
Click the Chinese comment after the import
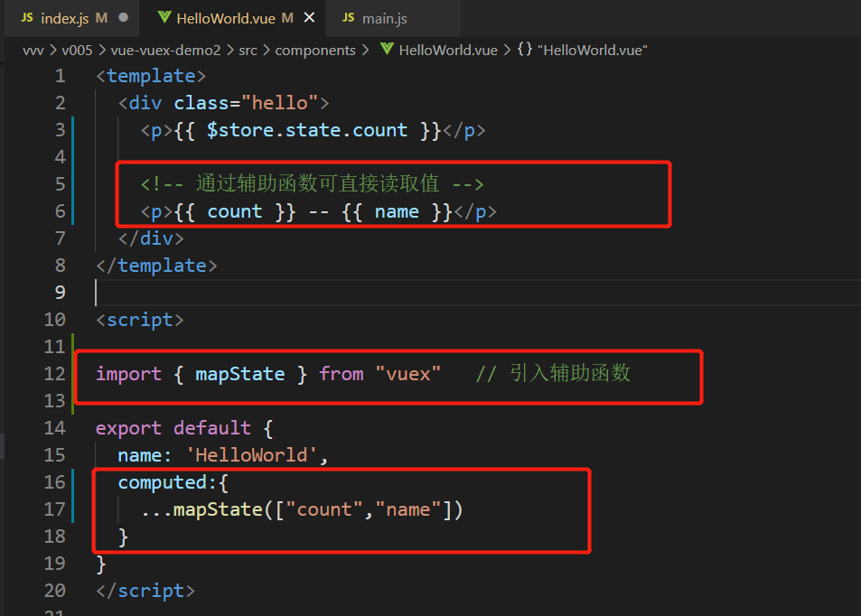pyautogui.click(x=553, y=373)
